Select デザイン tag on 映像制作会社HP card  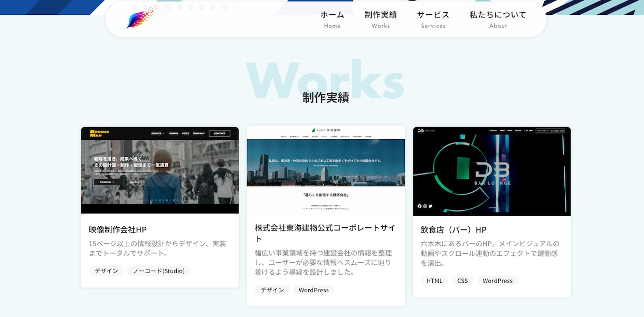106,271
